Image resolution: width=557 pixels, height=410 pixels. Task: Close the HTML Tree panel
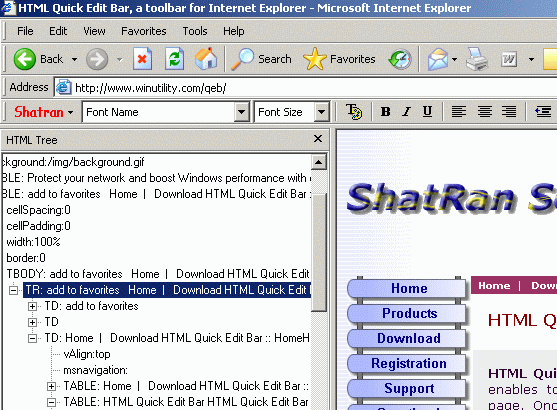[318, 139]
